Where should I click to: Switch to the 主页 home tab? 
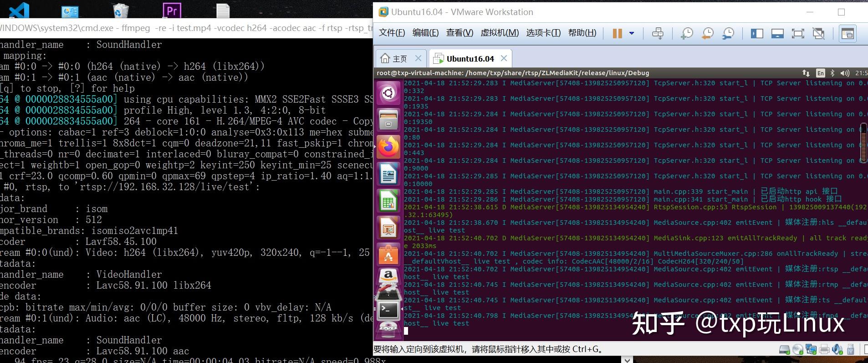pos(394,58)
